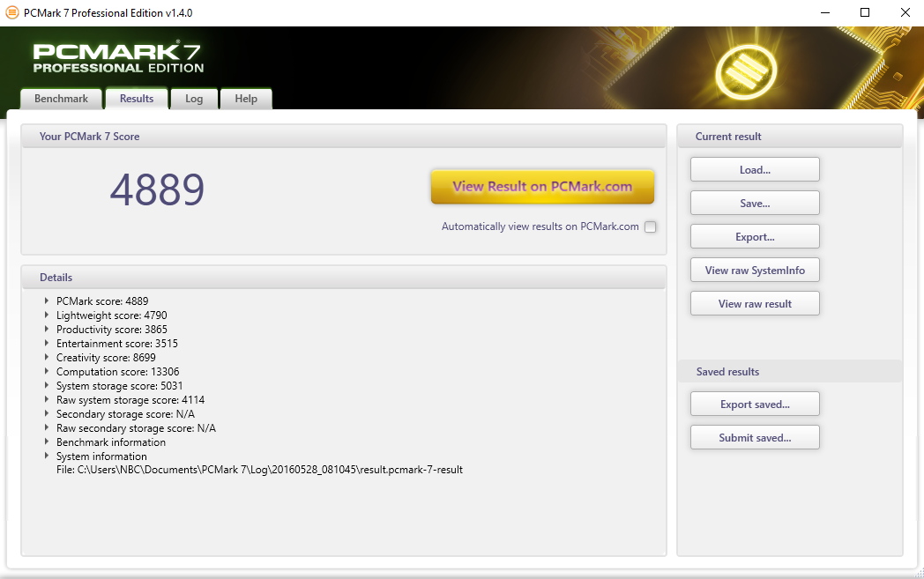Enable automatically view results on PCMark.com
This screenshot has width=924, height=579.
click(x=650, y=226)
